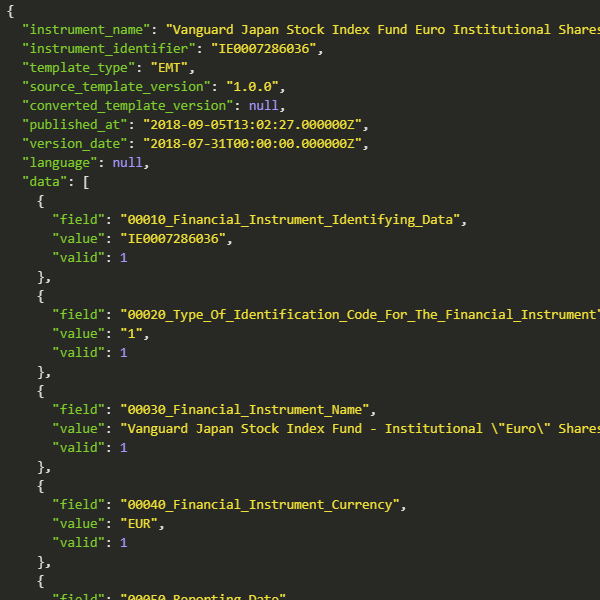Click the opening square bracket after "data"
This screenshot has width=600, height=600.
tap(86, 182)
